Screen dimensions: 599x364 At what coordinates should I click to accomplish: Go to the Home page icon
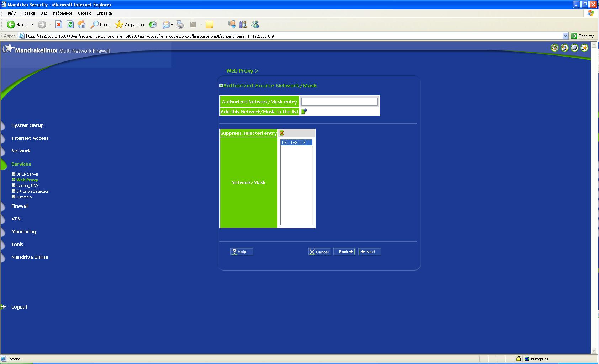point(81,25)
